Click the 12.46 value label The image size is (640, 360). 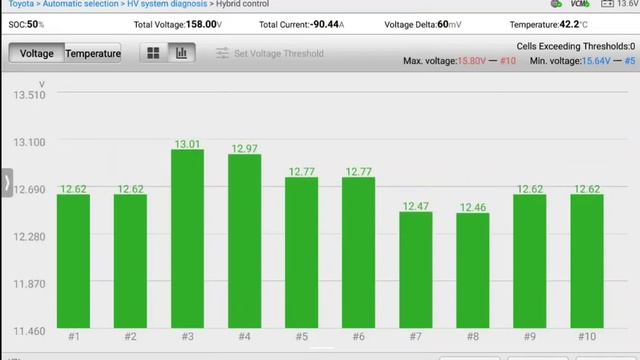click(473, 208)
